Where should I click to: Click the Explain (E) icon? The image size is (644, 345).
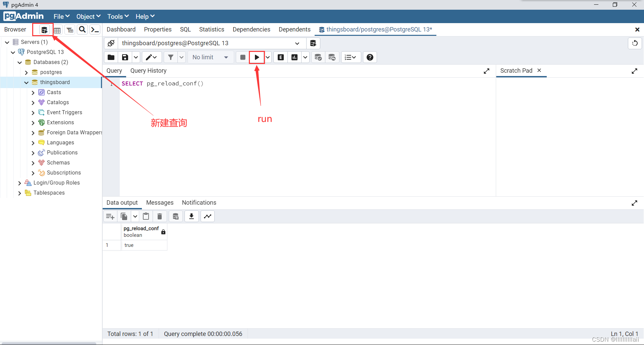[x=281, y=57]
